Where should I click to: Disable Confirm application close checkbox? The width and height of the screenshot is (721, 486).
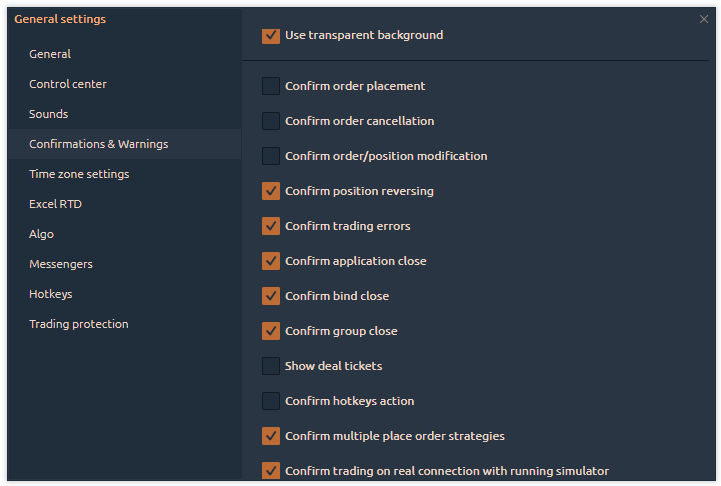[271, 261]
